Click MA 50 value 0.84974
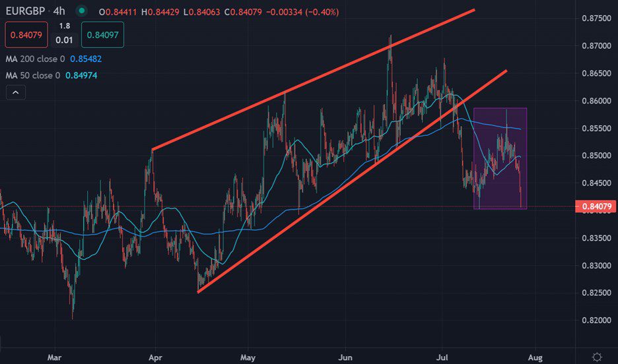The image size is (618, 364). pyautogui.click(x=81, y=75)
